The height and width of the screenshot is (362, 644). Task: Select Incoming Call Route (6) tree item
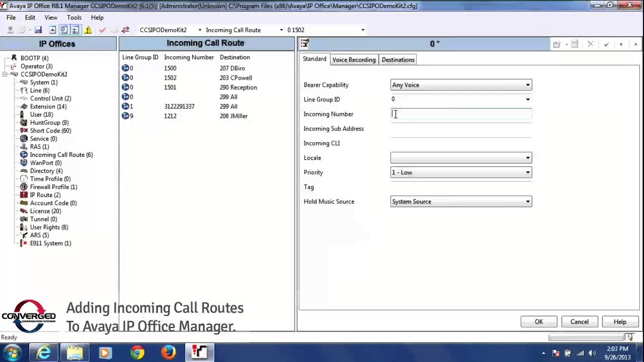(61, 155)
